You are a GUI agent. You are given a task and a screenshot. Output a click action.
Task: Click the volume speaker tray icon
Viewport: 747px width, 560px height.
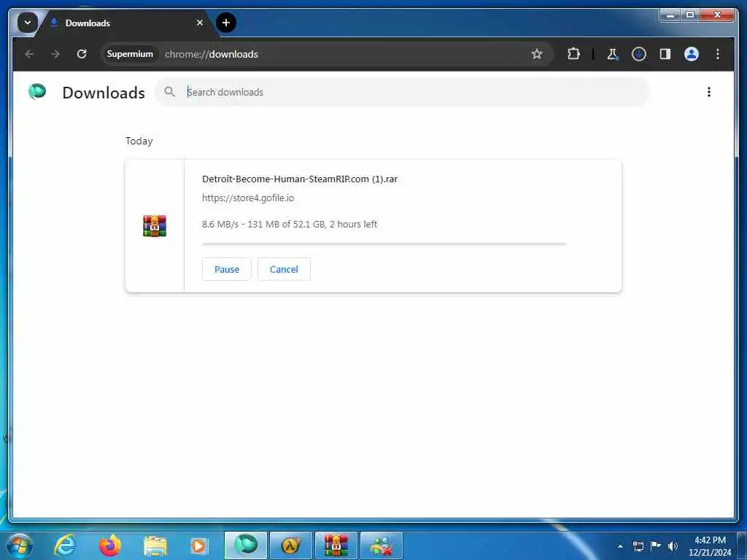pyautogui.click(x=673, y=545)
